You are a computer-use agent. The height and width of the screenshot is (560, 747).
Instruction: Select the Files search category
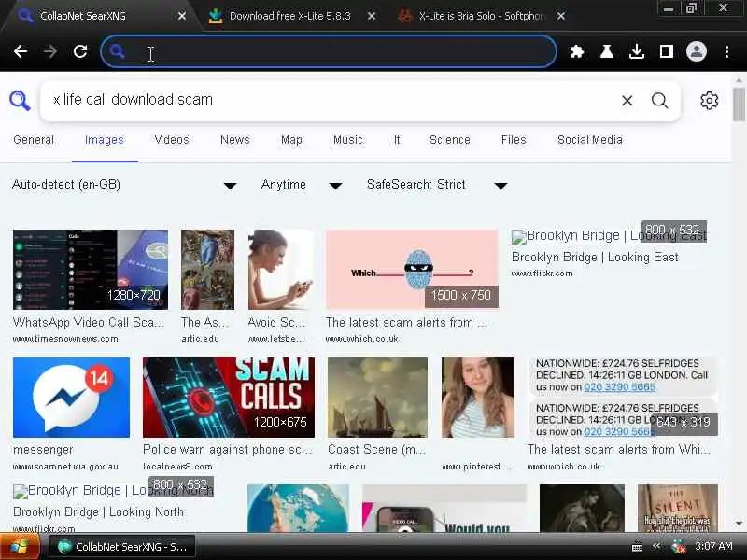click(x=514, y=140)
